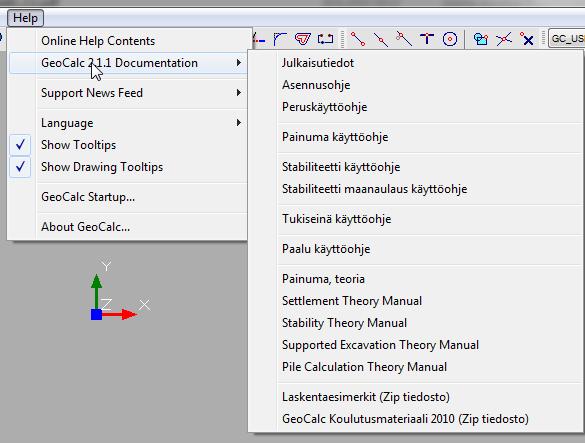
Task: Select the line midpoint snap icon
Action: point(381,39)
